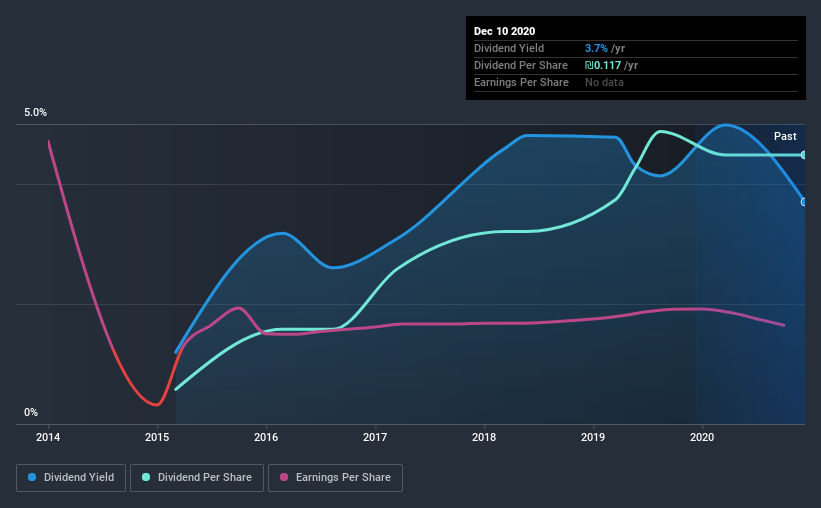
Task: Click the 0% y-axis label
Action: pos(31,413)
